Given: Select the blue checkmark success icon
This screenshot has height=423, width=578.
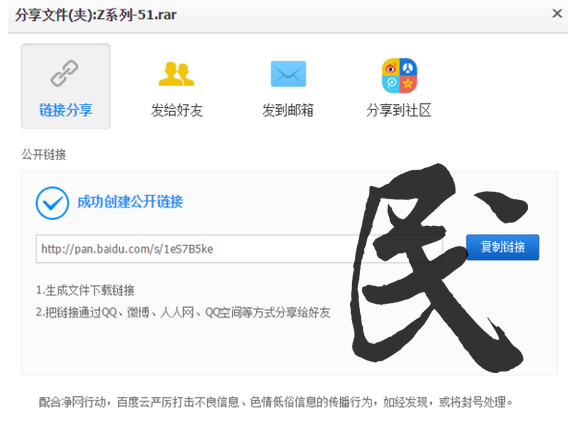Looking at the screenshot, I should pos(52,203).
